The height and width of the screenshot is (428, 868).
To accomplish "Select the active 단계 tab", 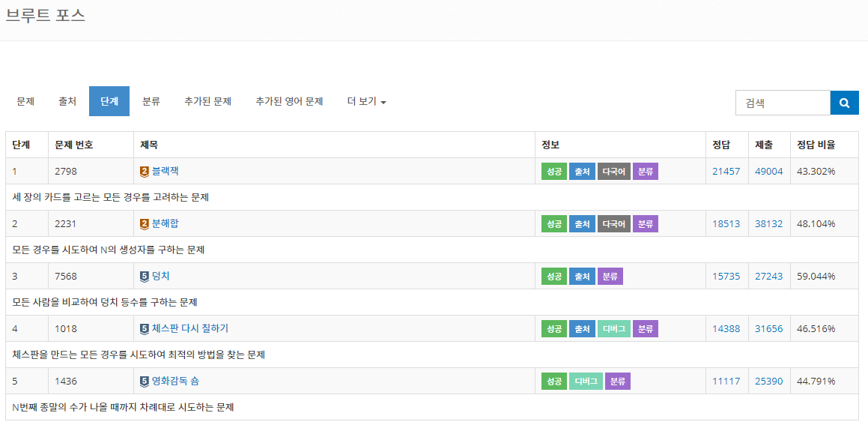I will [109, 101].
